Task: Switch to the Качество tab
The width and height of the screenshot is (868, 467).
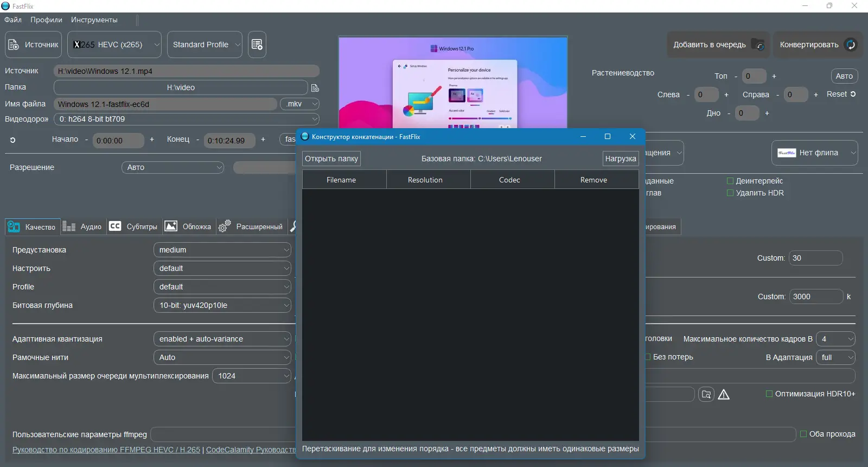Action: tap(32, 226)
